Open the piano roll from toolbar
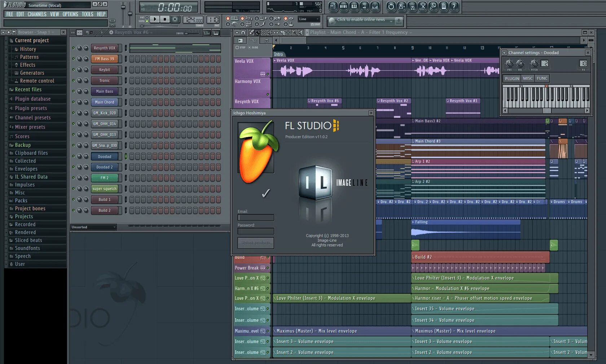606x364 pixels. (354, 6)
